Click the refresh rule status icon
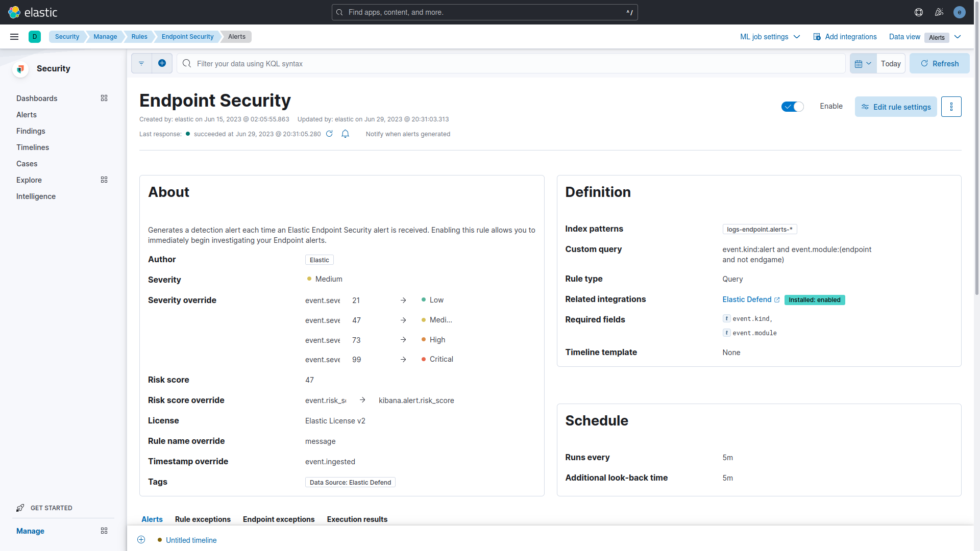The width and height of the screenshot is (980, 551). pyautogui.click(x=329, y=134)
